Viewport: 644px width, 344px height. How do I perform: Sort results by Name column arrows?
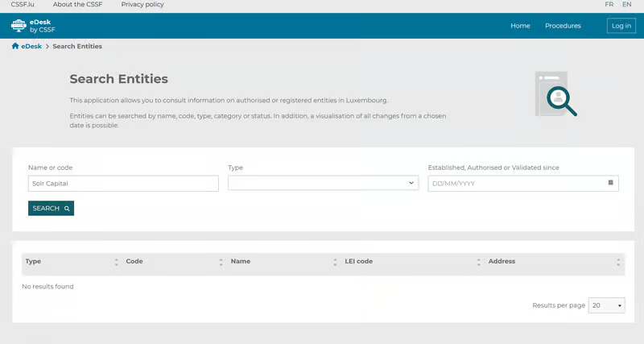335,262
